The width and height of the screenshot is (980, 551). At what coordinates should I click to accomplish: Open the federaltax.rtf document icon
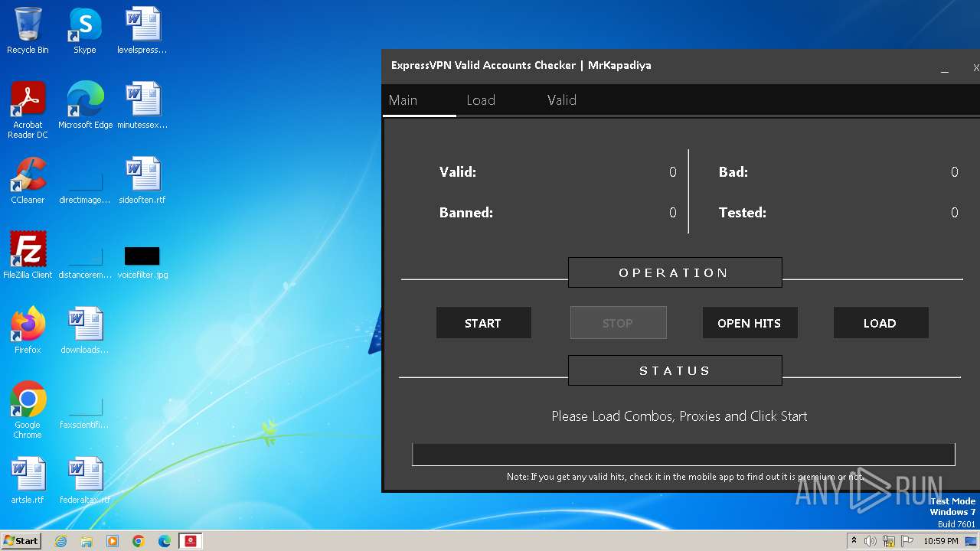(x=84, y=481)
